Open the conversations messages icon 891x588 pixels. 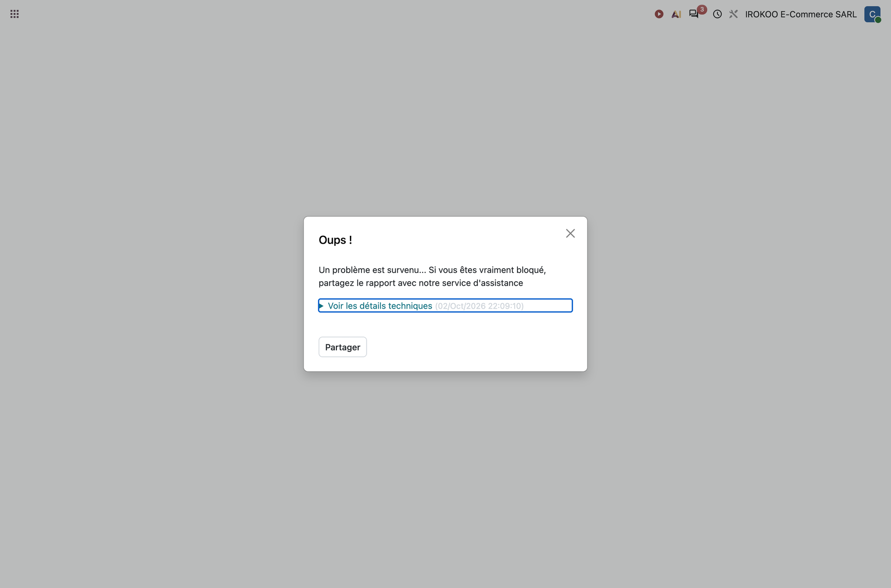pos(693,14)
